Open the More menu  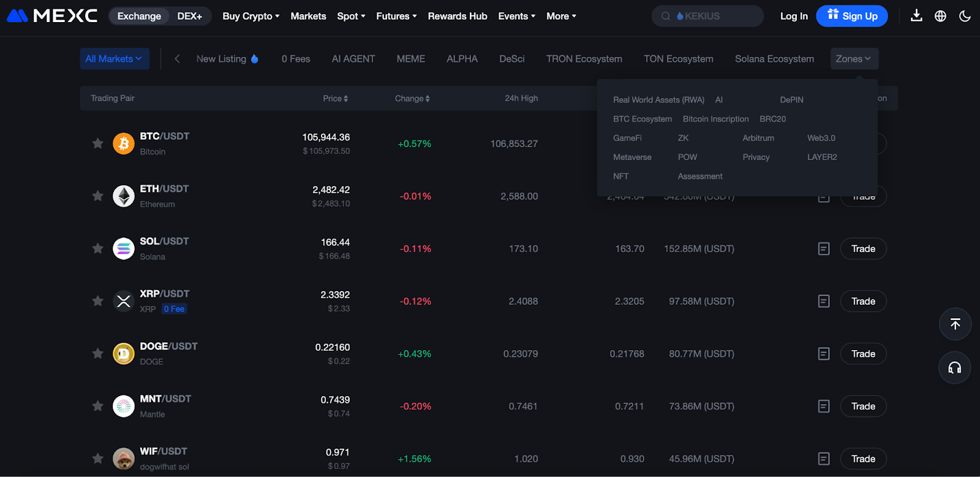[x=561, y=16]
